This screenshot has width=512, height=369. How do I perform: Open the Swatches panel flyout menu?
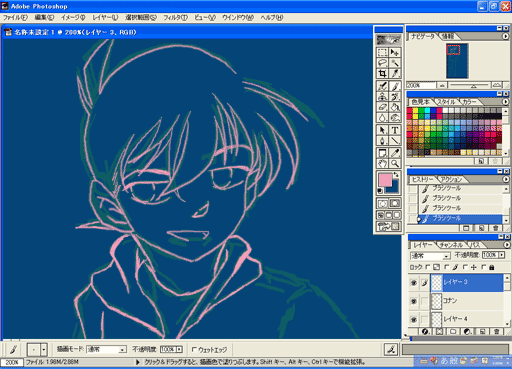coord(506,101)
